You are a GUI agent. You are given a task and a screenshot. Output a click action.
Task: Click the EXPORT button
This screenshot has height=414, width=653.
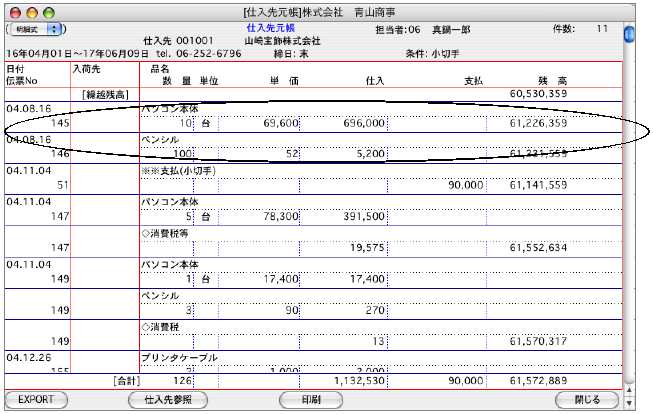tap(36, 400)
